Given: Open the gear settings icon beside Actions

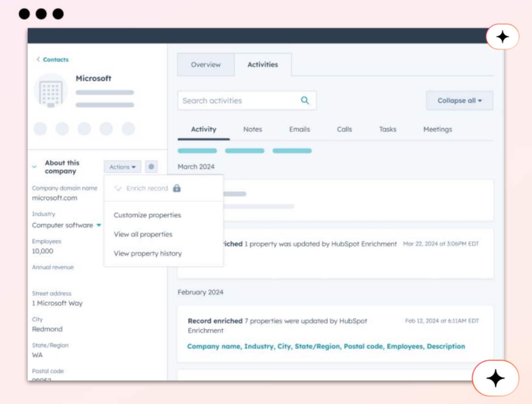Looking at the screenshot, I should [151, 167].
